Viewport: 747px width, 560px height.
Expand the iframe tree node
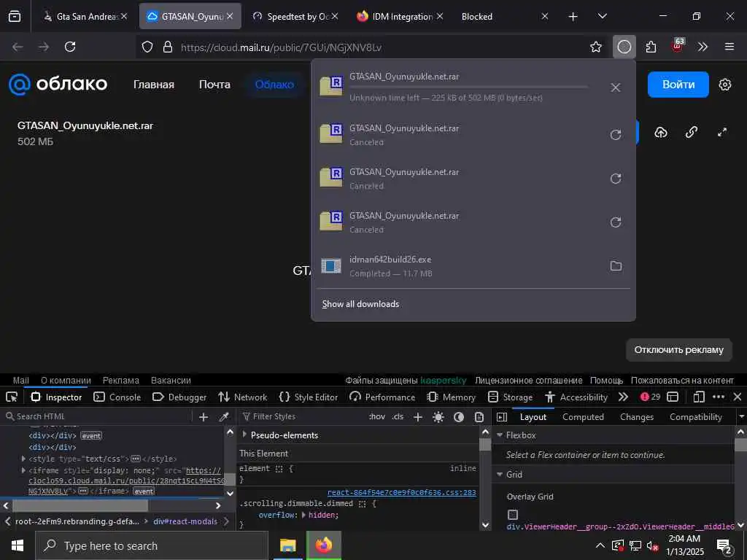click(x=23, y=470)
